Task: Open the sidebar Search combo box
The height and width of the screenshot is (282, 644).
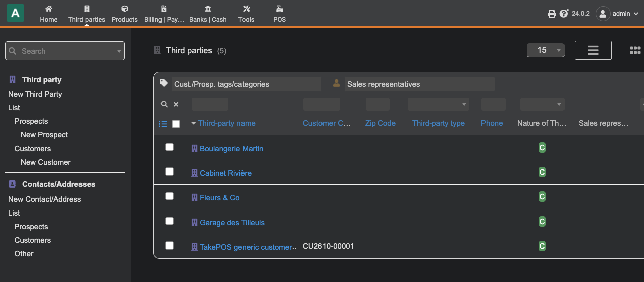Action: [x=65, y=51]
